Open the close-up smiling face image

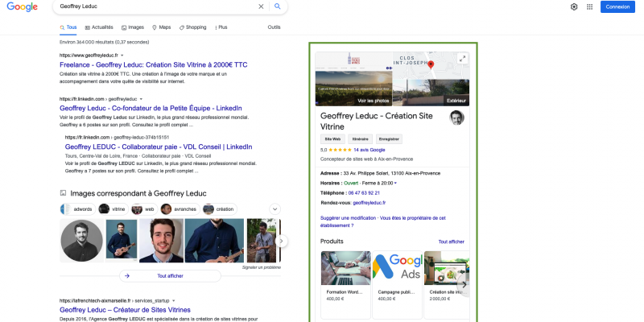(161, 241)
